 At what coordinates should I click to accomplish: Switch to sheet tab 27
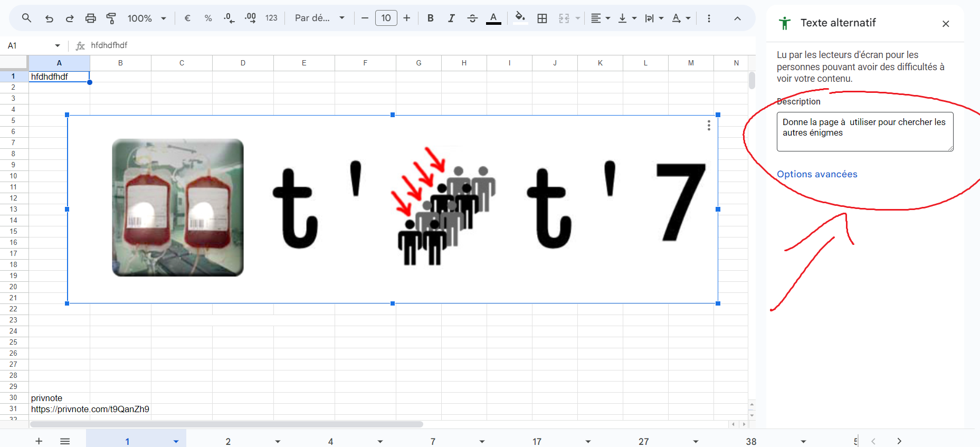[x=644, y=441]
